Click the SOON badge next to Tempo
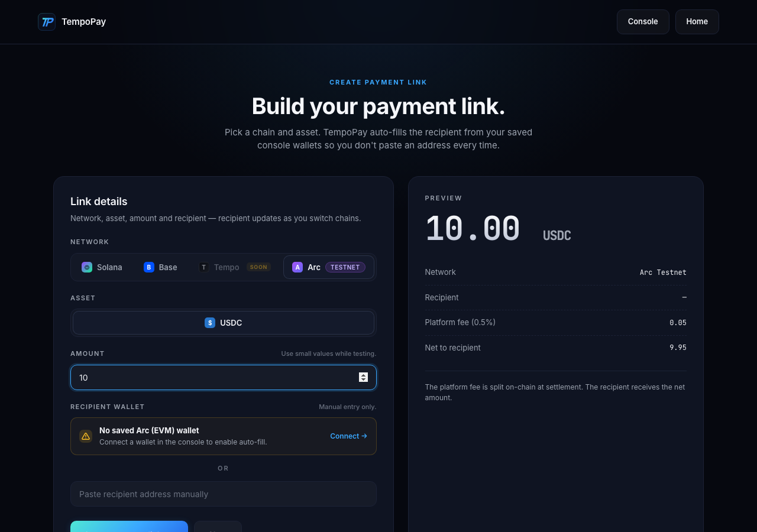757x532 pixels. (258, 267)
